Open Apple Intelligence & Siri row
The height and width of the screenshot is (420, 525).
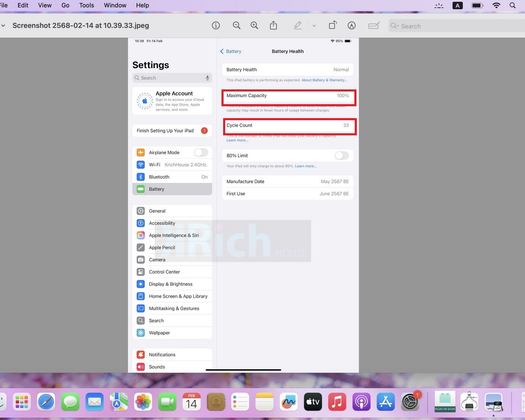click(172, 235)
